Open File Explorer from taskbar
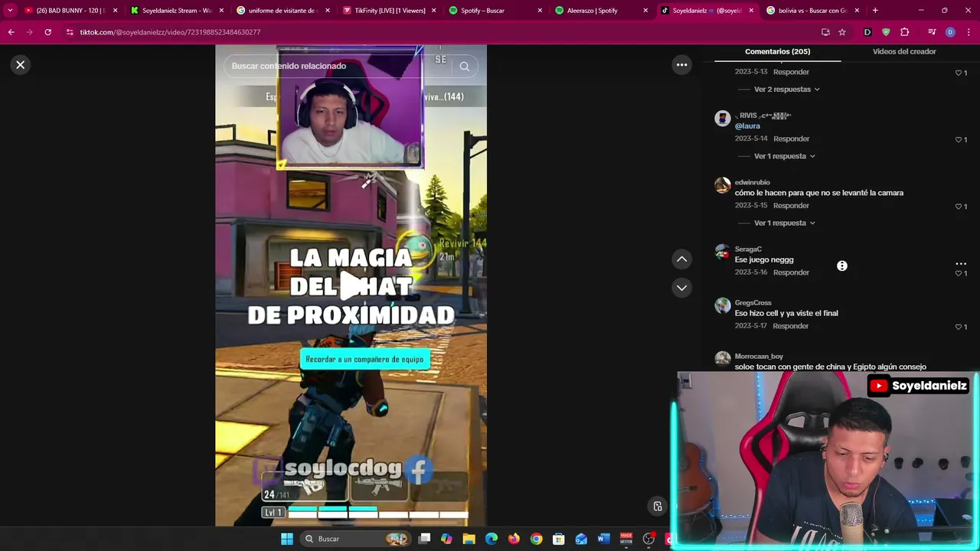This screenshot has width=980, height=551. click(x=469, y=539)
